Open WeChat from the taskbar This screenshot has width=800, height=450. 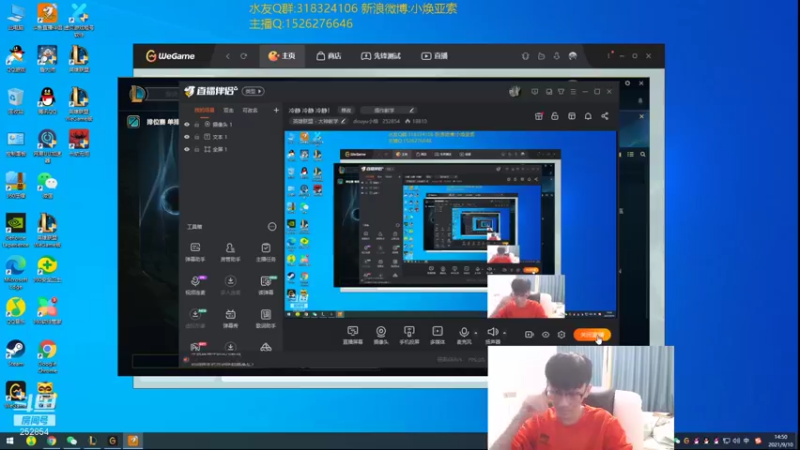[x=72, y=441]
